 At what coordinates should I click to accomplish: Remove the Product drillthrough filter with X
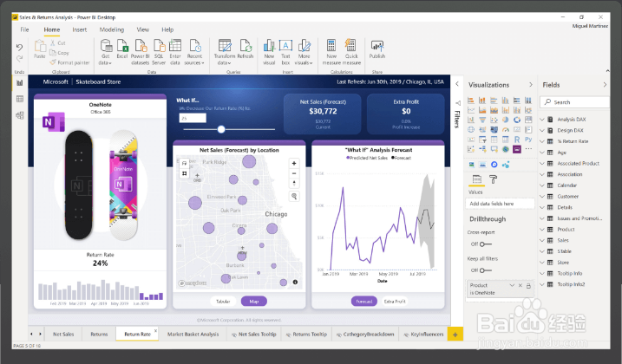click(x=521, y=285)
